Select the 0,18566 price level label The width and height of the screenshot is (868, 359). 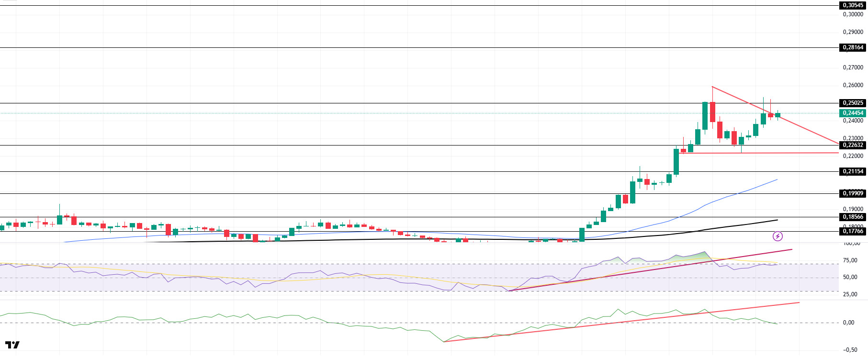853,217
